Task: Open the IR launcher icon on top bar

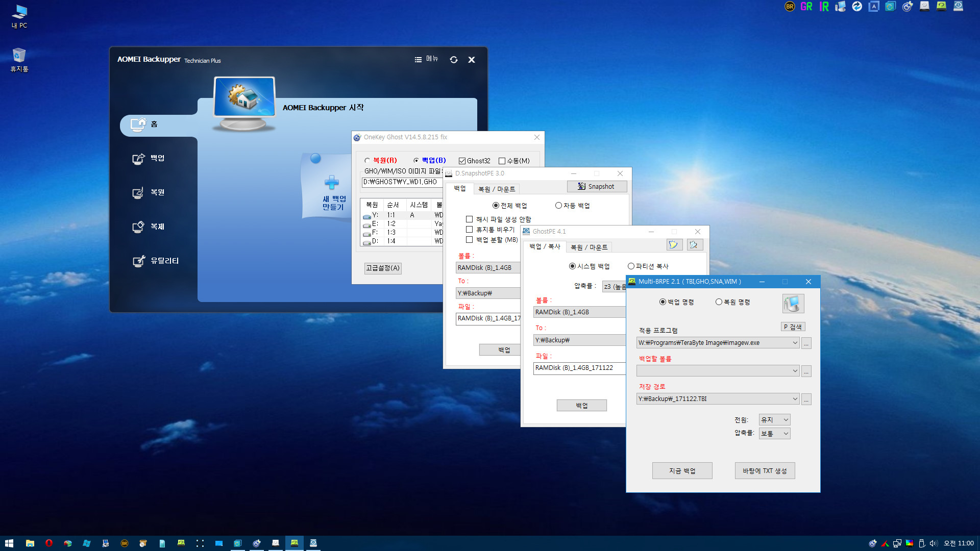Action: coord(824,7)
